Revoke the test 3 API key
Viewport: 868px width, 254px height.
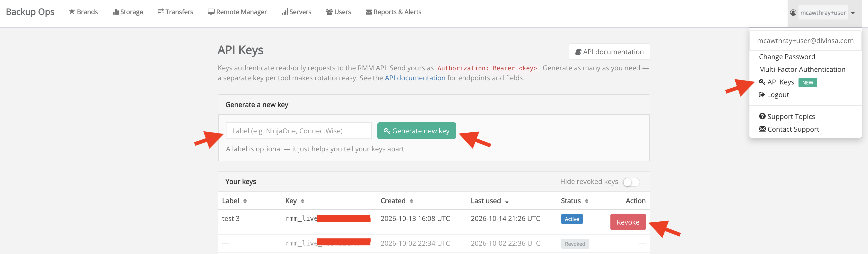pyautogui.click(x=628, y=222)
